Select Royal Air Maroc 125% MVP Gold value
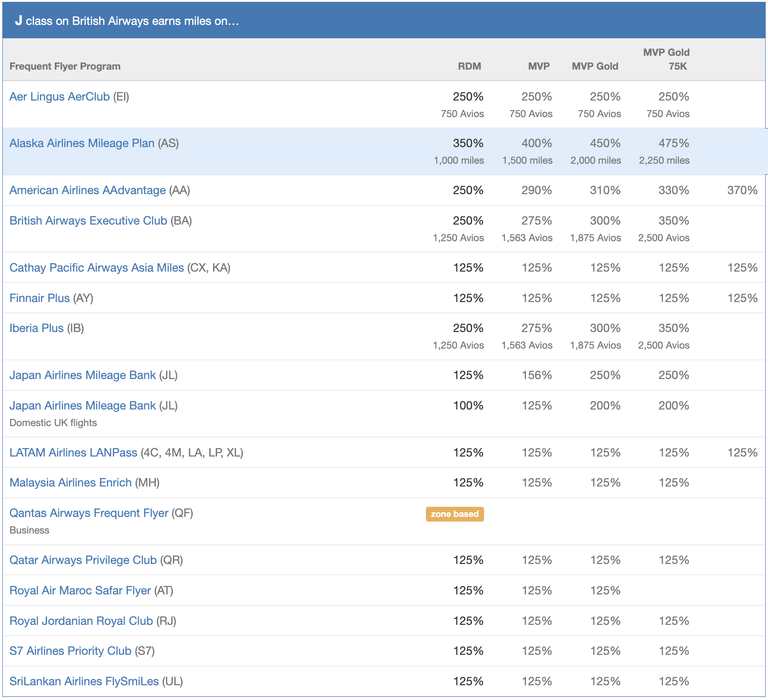This screenshot has height=700, width=768. coord(606,591)
